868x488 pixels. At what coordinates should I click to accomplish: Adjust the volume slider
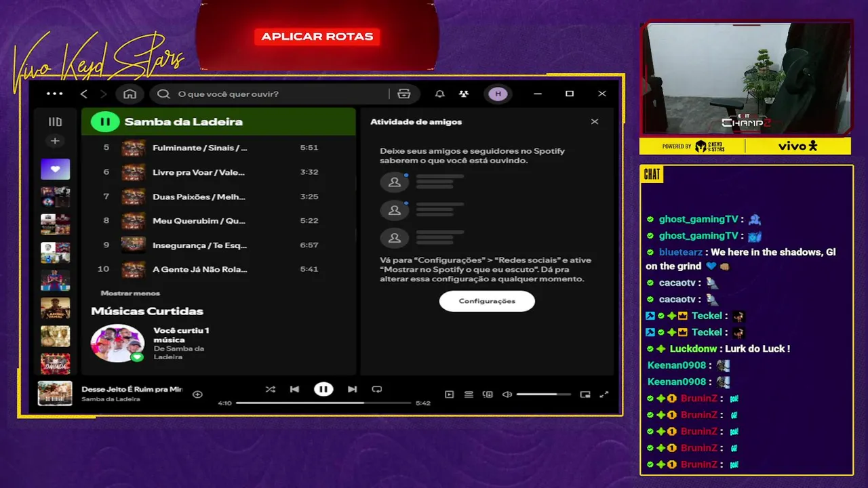point(545,394)
